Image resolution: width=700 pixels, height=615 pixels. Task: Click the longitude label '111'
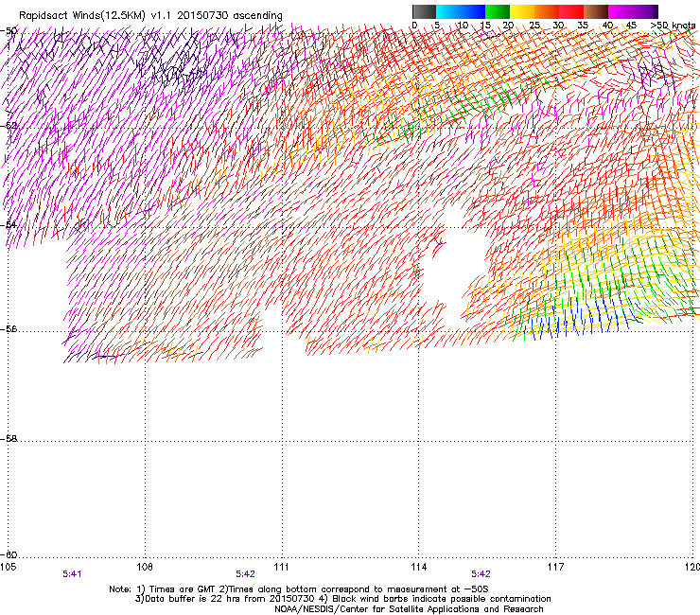(281, 567)
